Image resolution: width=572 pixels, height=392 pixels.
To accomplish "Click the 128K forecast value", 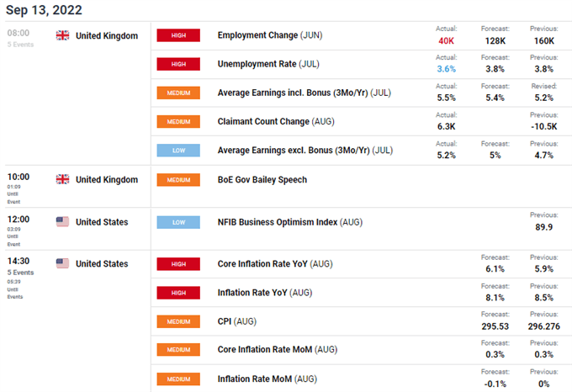I will [495, 41].
